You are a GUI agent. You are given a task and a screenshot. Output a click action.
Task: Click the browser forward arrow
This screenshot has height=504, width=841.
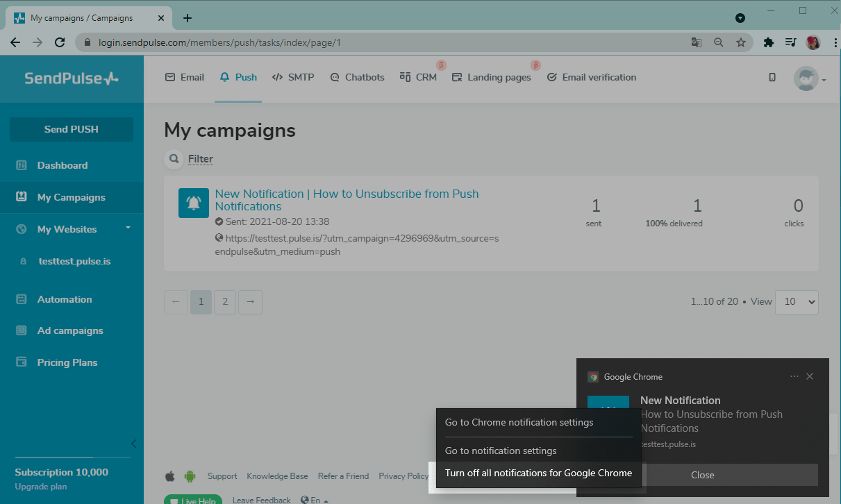coord(38,42)
